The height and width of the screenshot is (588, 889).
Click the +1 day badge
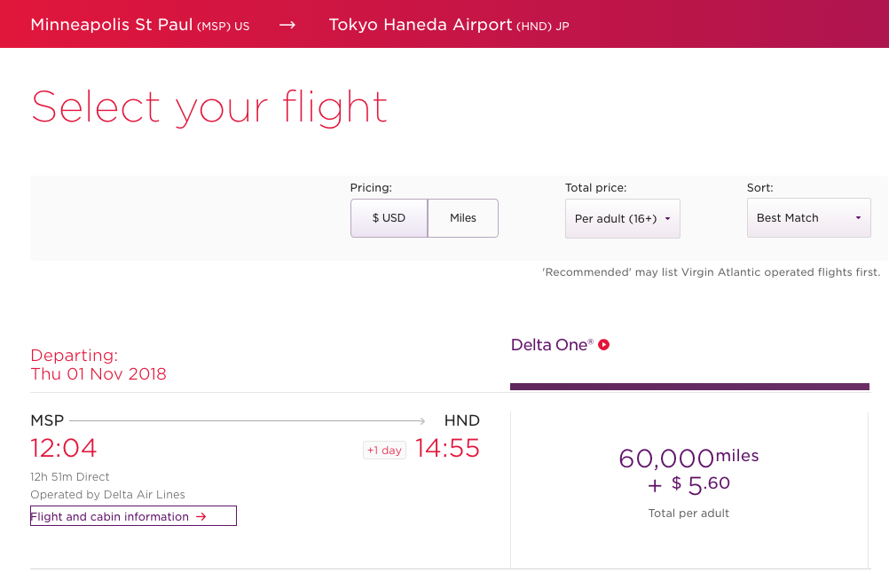pyautogui.click(x=384, y=451)
